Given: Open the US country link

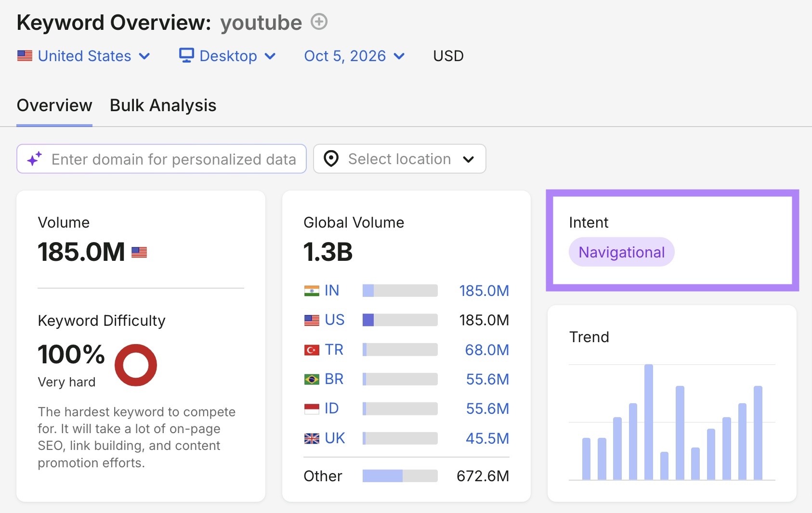Looking at the screenshot, I should click(335, 320).
